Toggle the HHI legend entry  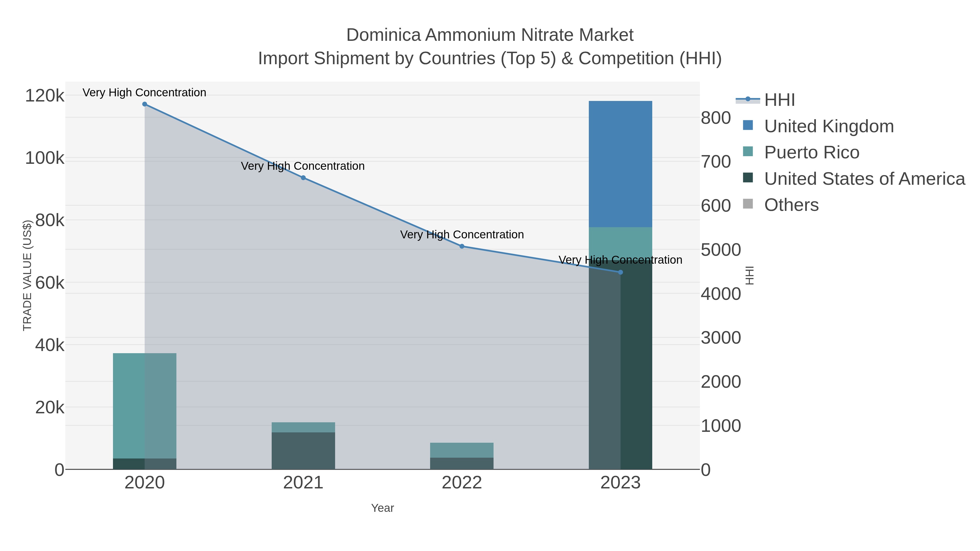click(765, 100)
